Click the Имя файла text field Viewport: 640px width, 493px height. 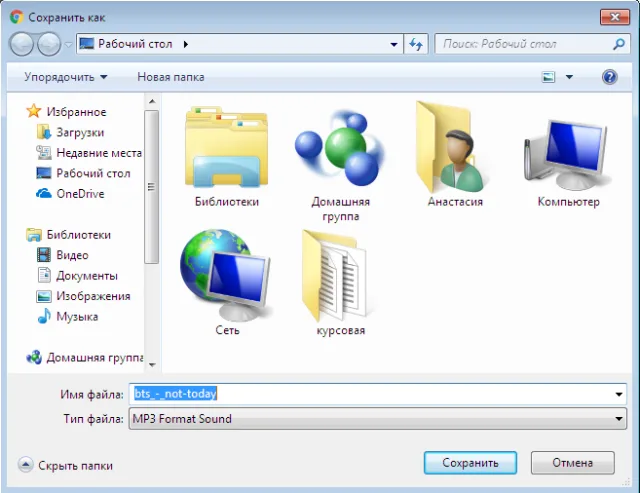377,394
